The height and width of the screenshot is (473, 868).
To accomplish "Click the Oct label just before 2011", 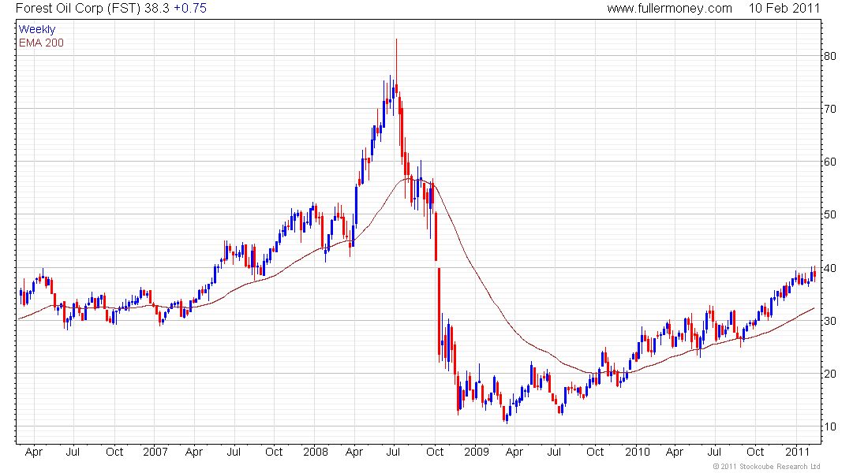I will pos(755,452).
